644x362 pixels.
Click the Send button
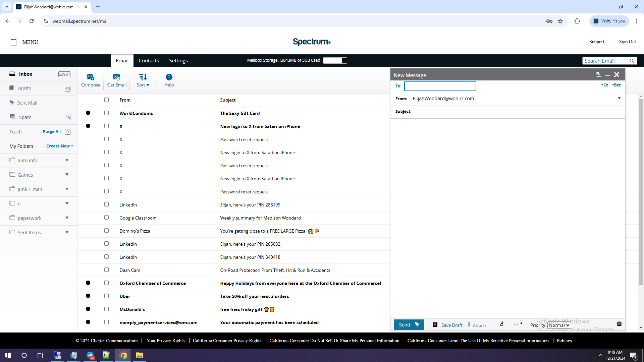pos(409,324)
